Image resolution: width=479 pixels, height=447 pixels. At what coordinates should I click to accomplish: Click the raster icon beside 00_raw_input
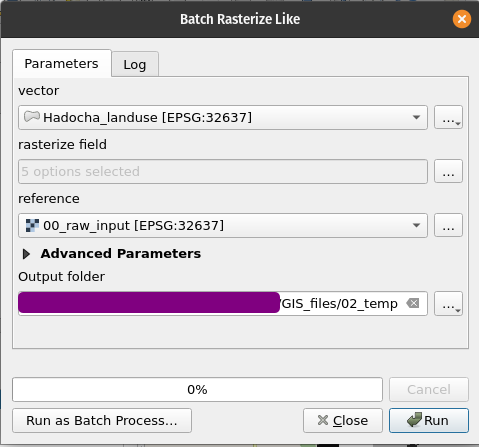coord(32,225)
